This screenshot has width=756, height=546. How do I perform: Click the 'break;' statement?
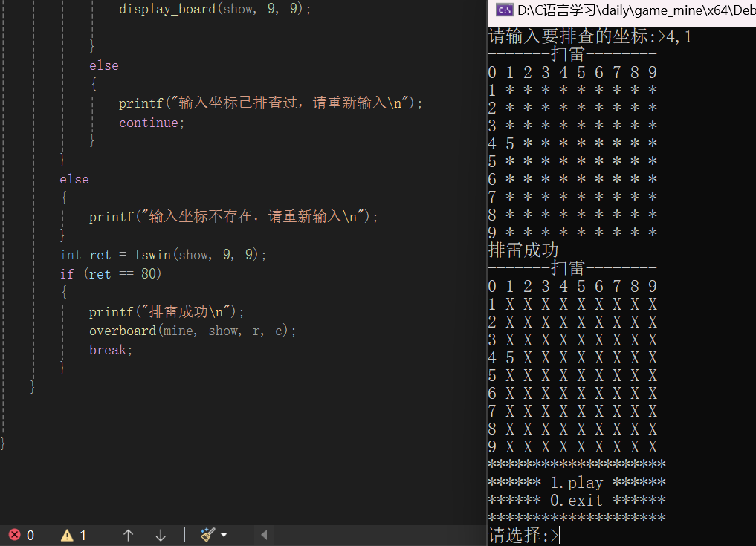(111, 350)
